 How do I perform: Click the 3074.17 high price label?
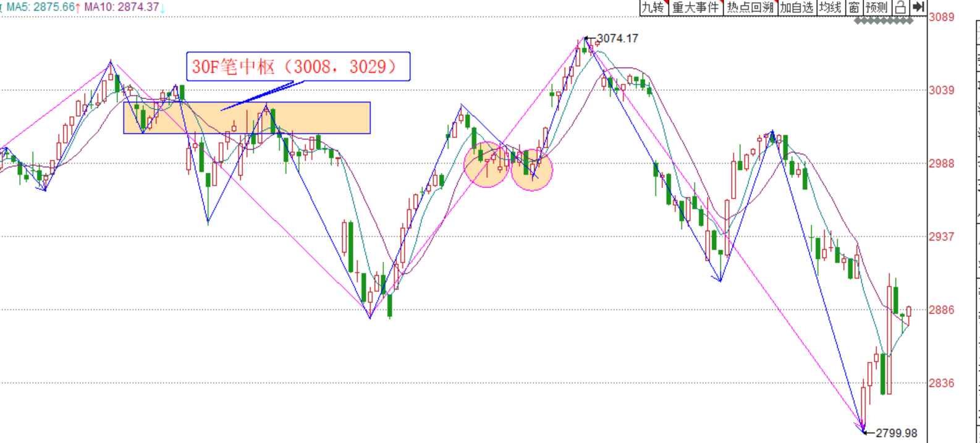coord(617,38)
